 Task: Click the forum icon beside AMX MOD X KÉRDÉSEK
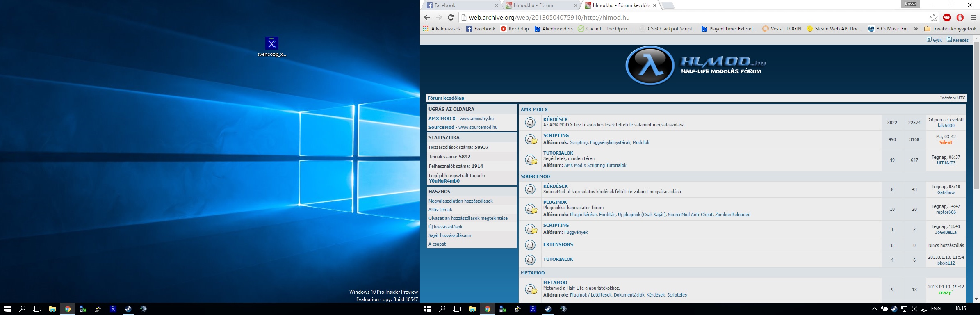click(530, 123)
